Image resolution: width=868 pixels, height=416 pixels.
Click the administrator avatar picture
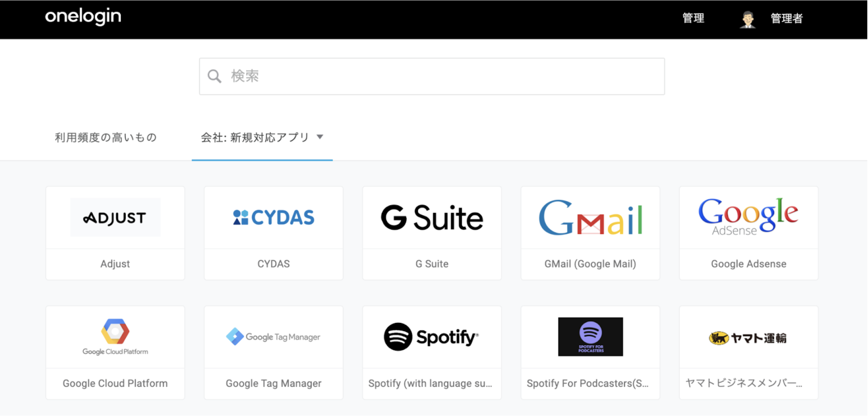[748, 19]
